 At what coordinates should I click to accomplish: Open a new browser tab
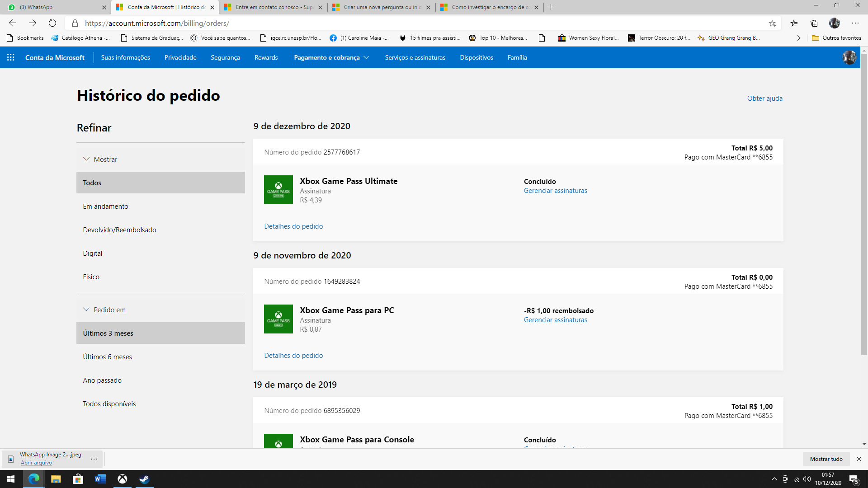point(551,7)
